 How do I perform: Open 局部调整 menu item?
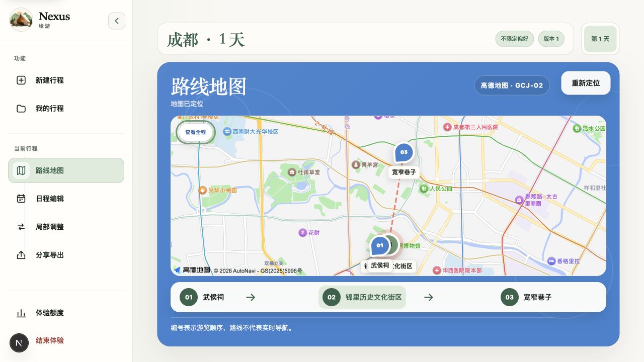[x=66, y=227]
